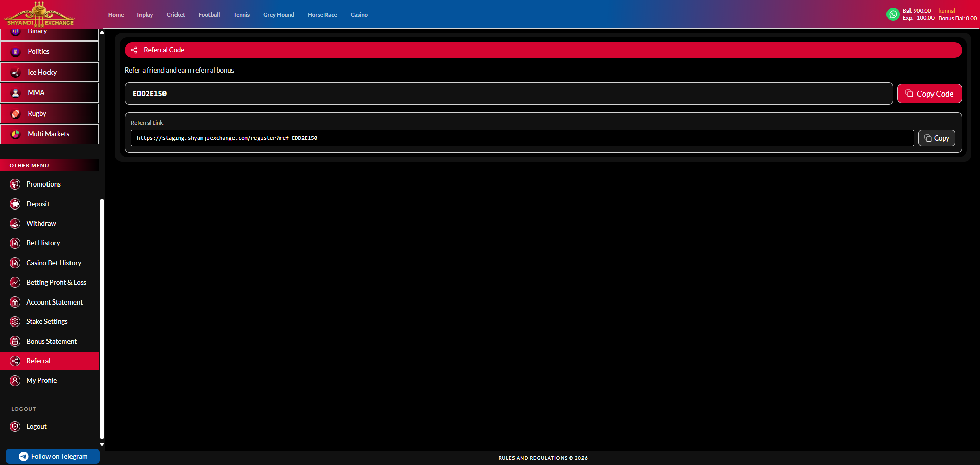Click the Shyamji Exchange logo
The image size is (980, 465).
click(x=39, y=14)
